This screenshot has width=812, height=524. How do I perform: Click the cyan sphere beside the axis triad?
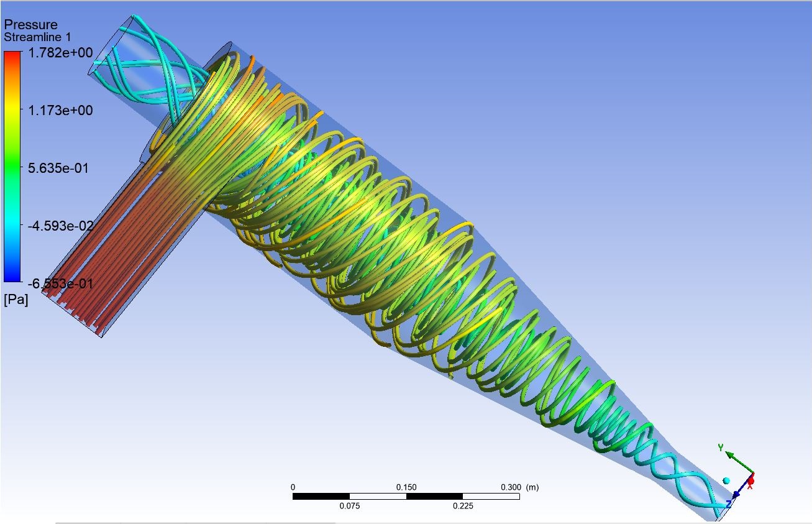click(726, 480)
